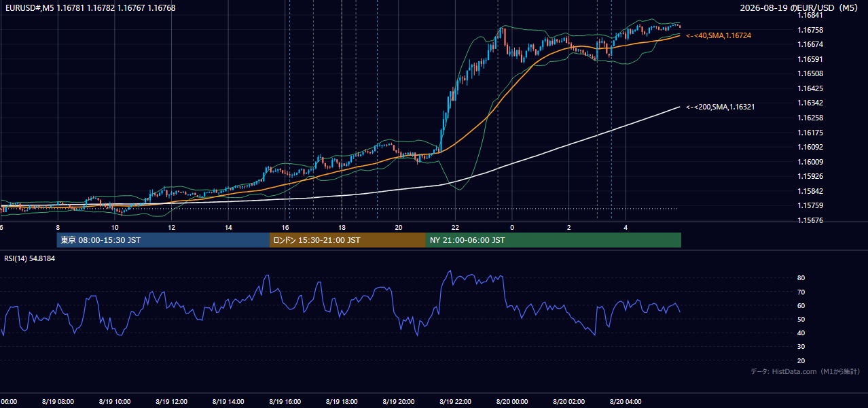868x408 pixels.
Task: Click hour marker 12 under price chart
Action: [x=171, y=228]
